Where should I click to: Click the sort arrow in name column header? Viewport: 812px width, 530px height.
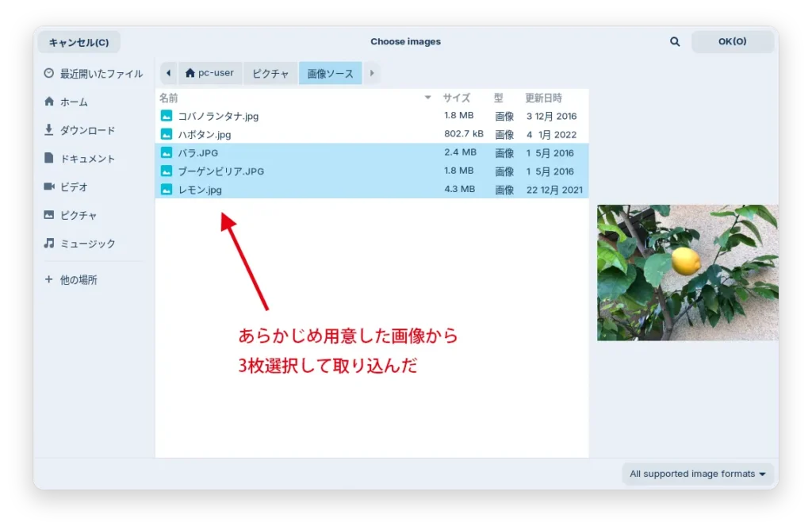coord(428,98)
